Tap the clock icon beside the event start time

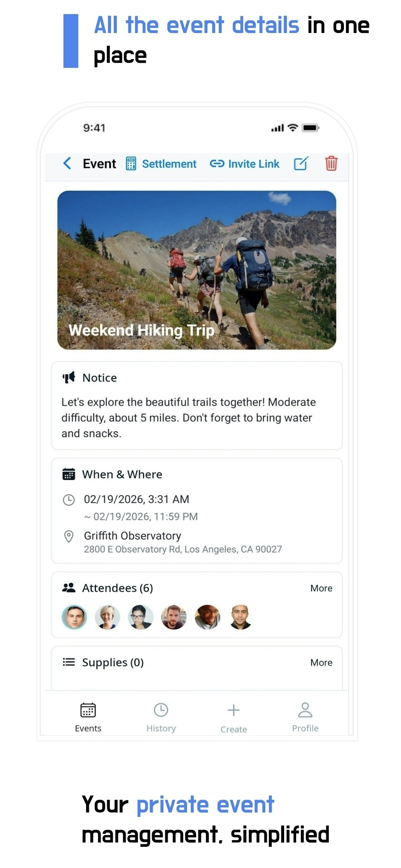(69, 499)
